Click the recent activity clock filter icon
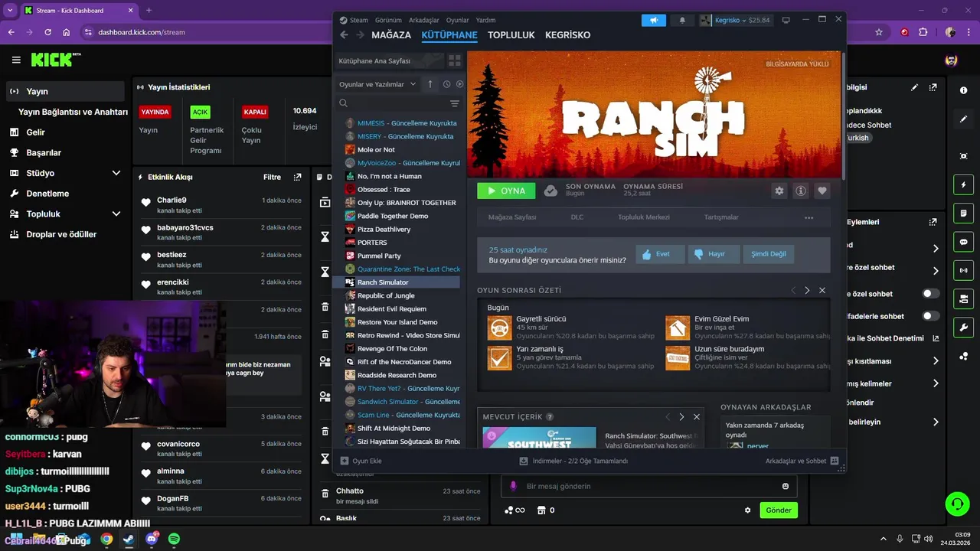Image resolution: width=980 pixels, height=551 pixels. coord(446,84)
